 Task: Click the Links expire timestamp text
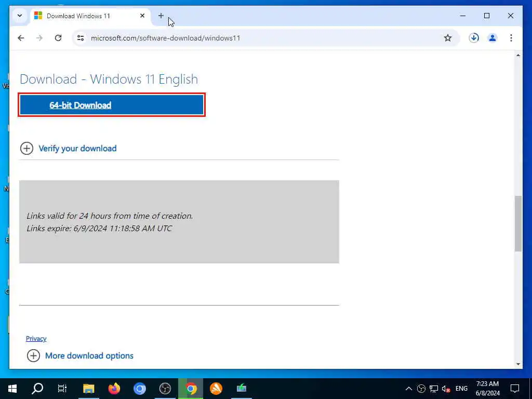(x=99, y=229)
